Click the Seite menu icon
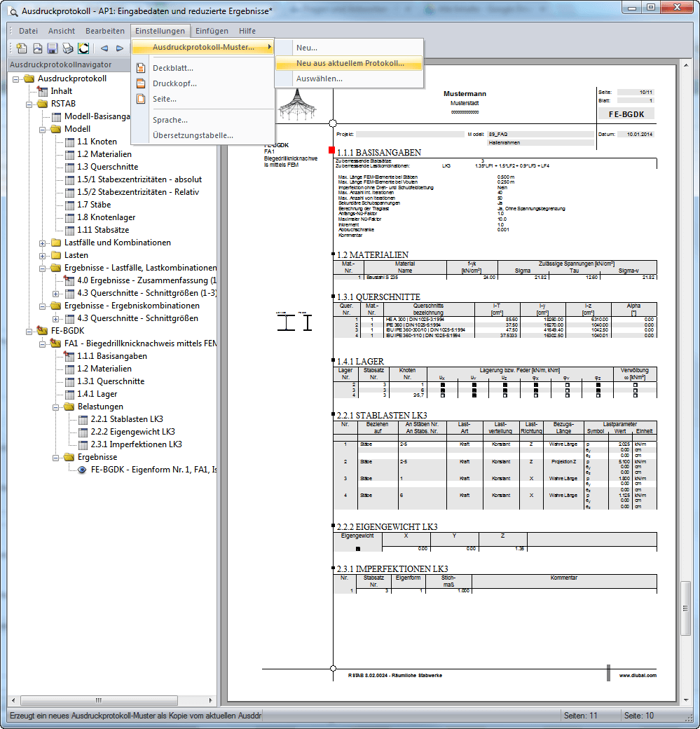This screenshot has width=700, height=729. [141, 99]
